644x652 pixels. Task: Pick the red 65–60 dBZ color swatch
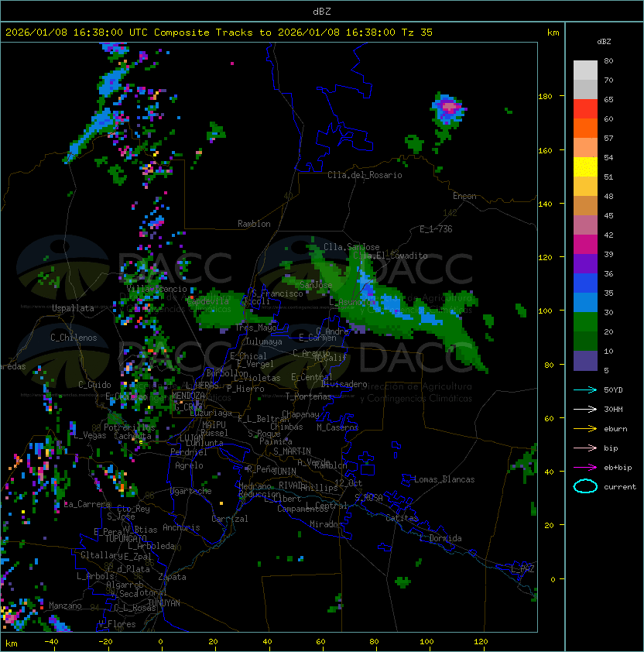pyautogui.click(x=585, y=109)
